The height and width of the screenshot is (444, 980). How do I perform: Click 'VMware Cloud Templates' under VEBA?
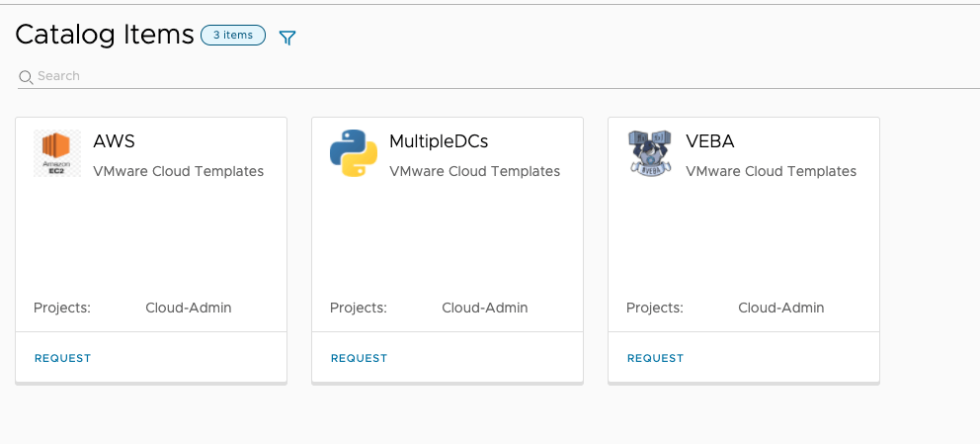771,171
